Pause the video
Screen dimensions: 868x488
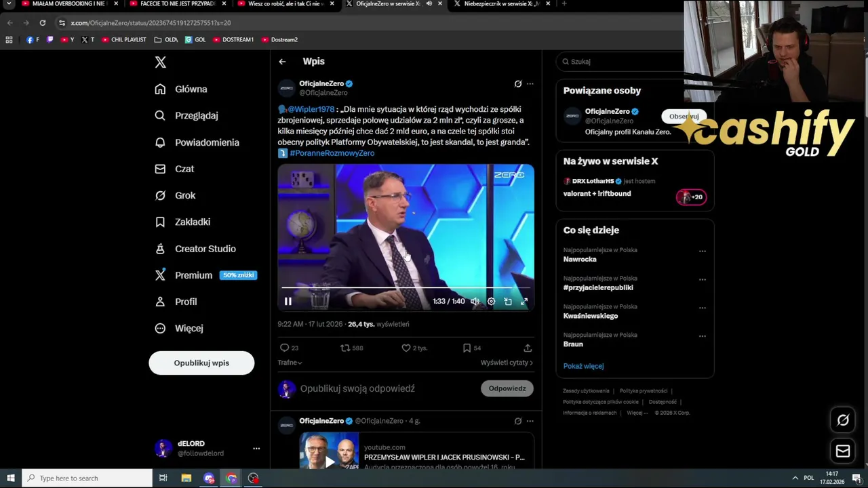[288, 302]
